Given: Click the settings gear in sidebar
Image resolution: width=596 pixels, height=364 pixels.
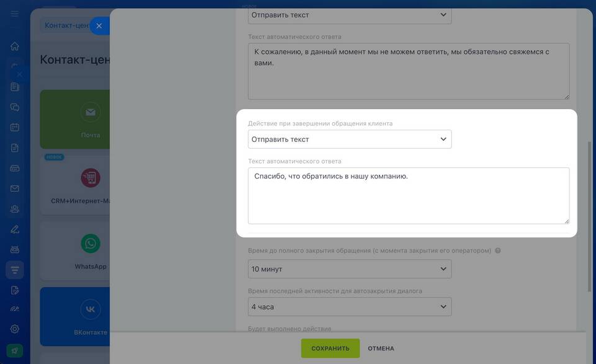Looking at the screenshot, I should coord(15,329).
